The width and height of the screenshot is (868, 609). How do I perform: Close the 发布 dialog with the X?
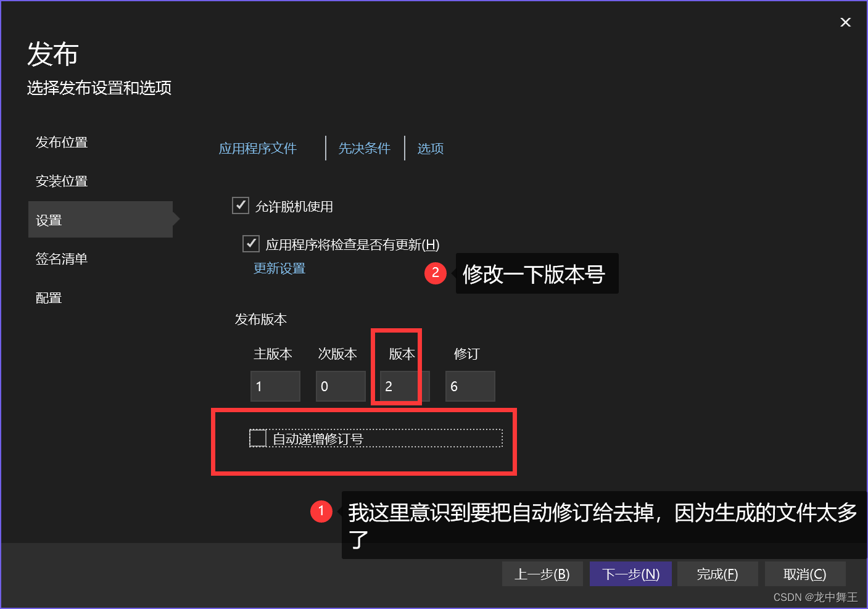pyautogui.click(x=845, y=22)
